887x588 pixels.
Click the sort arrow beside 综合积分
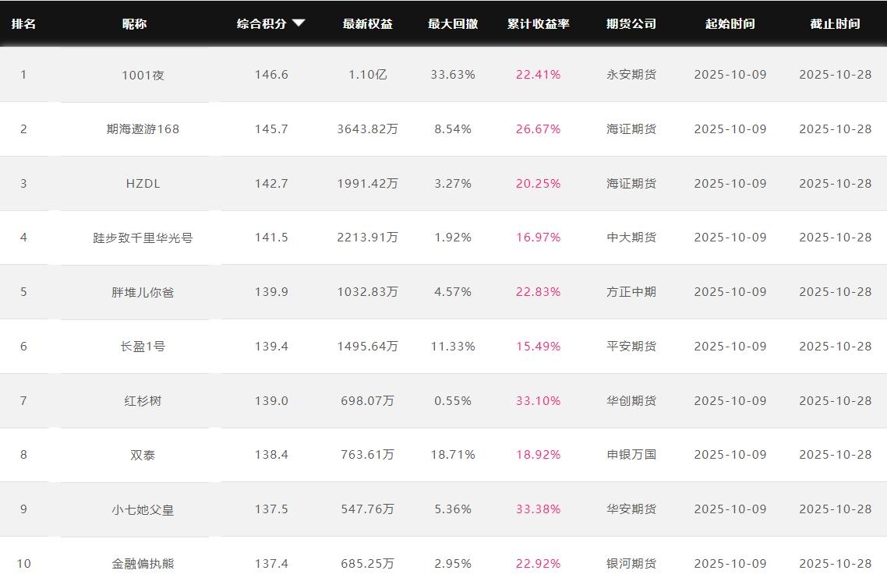pyautogui.click(x=299, y=23)
